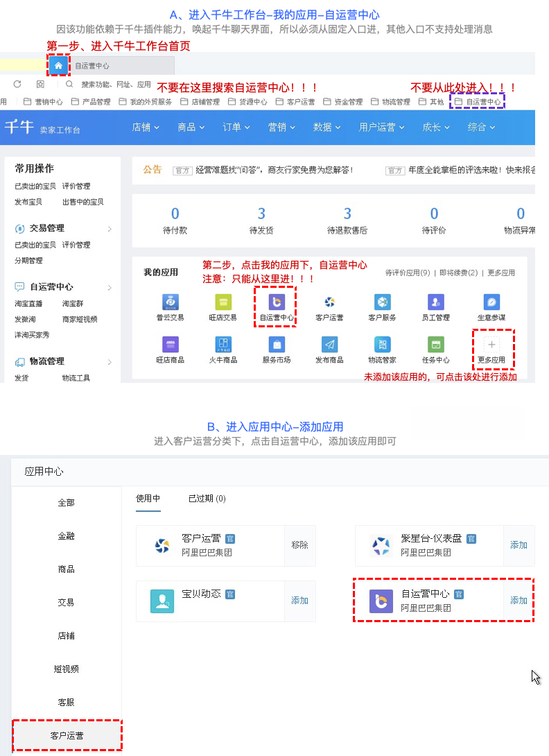Click 待退款售后 count 3
This screenshot has width=549, height=756.
click(347, 214)
